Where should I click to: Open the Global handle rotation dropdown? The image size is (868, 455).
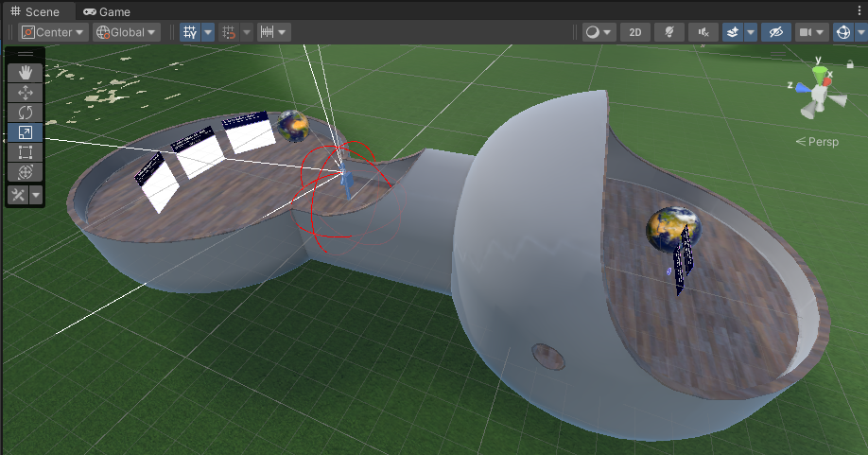tap(126, 32)
